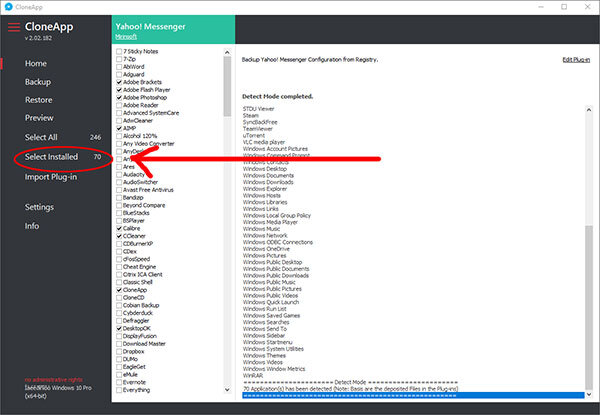Open the red hamburger menu icon
This screenshot has width=600, height=415.
pos(14,27)
